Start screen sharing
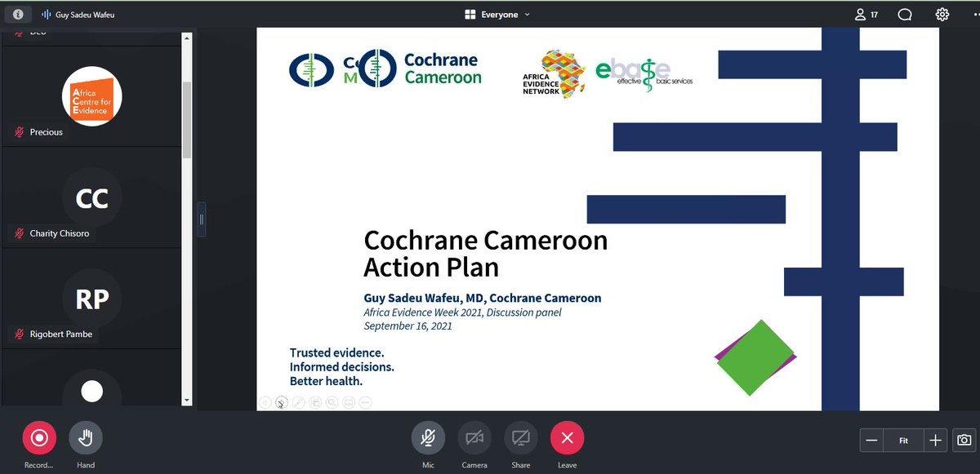Viewport: 980px width, 474px height. coord(521,438)
